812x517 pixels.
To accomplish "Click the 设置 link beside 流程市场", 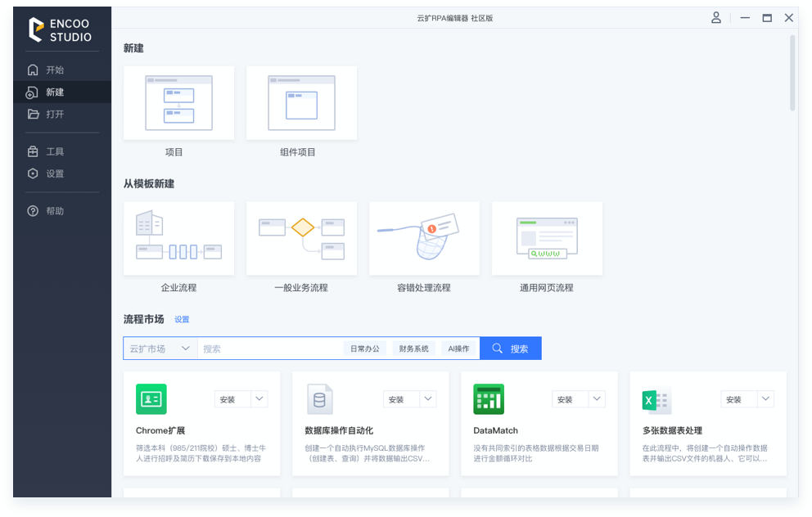I will (182, 320).
